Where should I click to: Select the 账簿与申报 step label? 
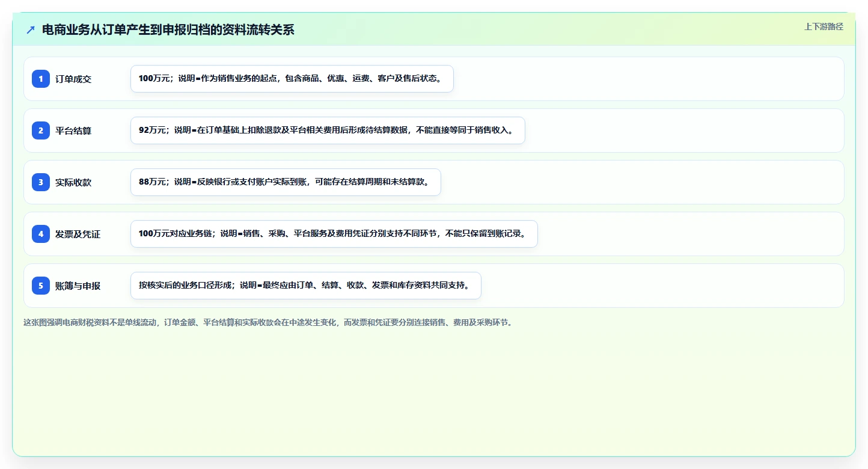78,286
